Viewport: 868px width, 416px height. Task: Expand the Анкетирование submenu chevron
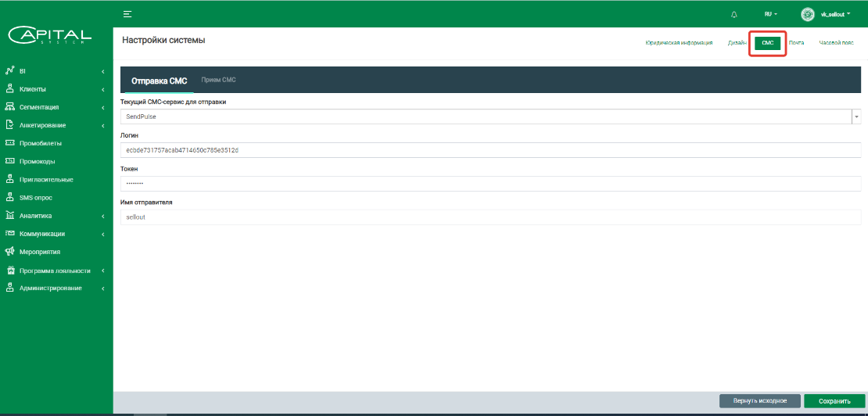103,126
